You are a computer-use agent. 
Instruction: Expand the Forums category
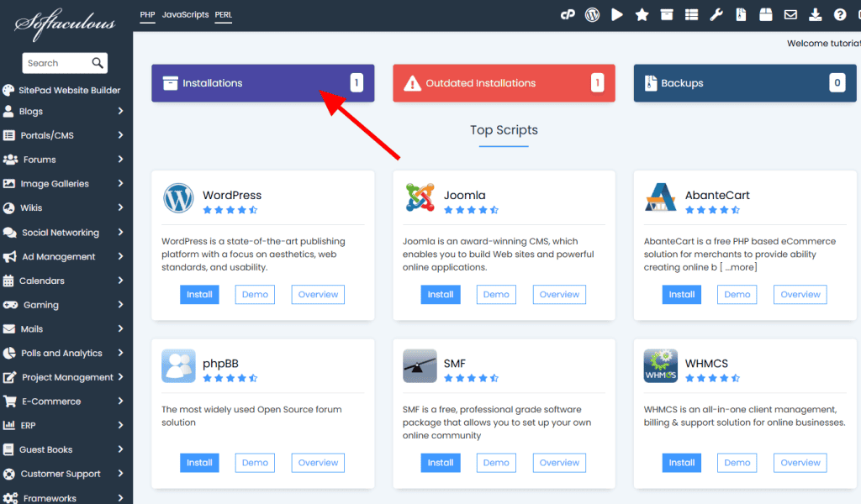point(62,160)
